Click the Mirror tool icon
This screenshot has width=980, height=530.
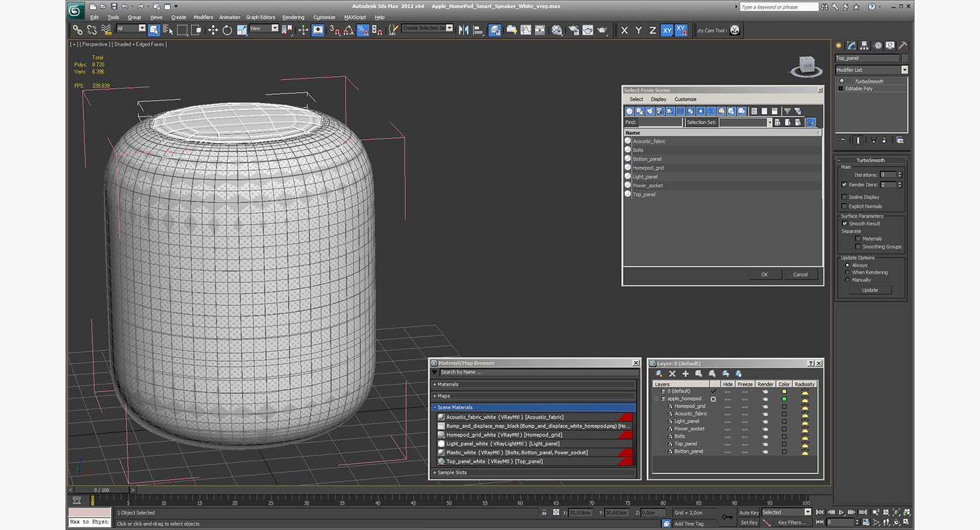pos(464,30)
